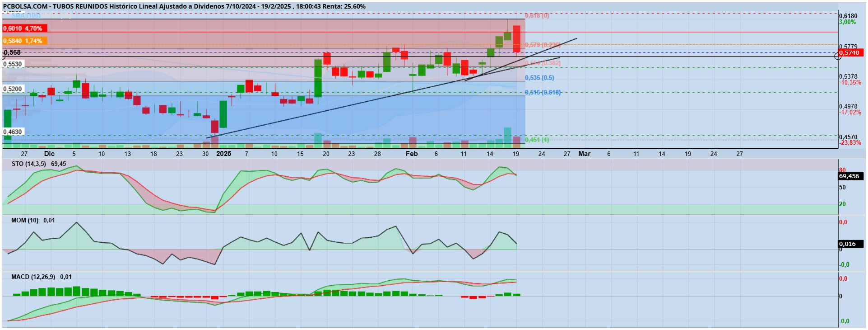The image size is (868, 330).
Task: Click the Mar month label on the date axis
Action: [x=585, y=154]
